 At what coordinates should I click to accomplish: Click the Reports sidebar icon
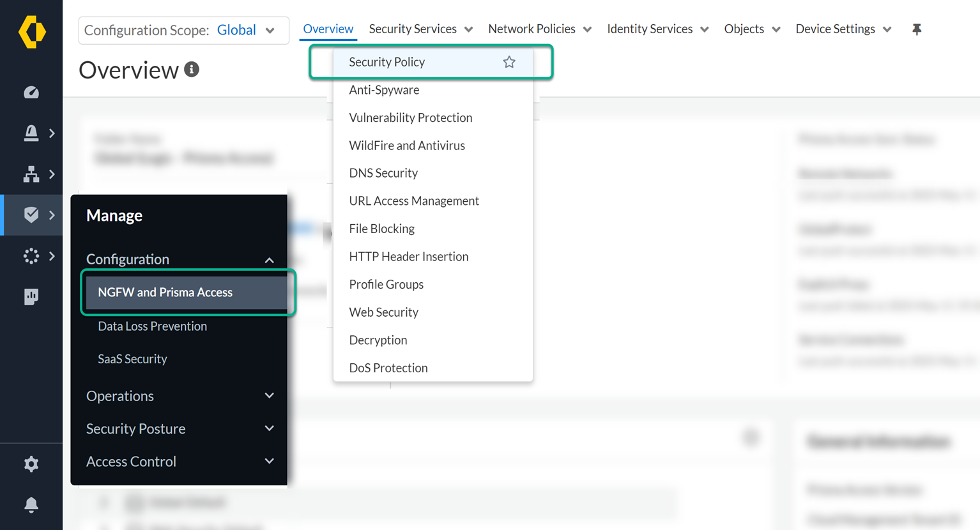click(x=31, y=296)
